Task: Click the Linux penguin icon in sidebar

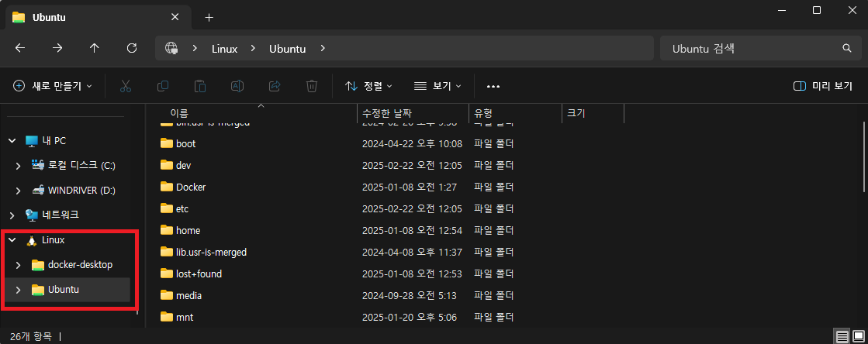Action: (32, 240)
